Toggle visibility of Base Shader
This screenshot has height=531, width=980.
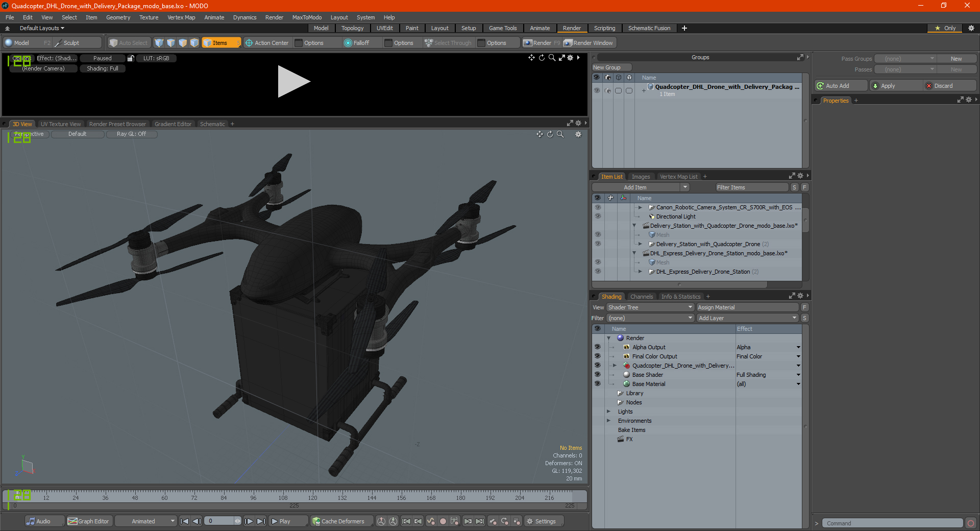point(597,375)
